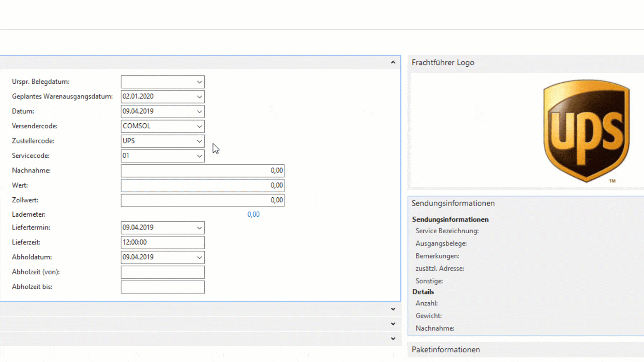Click the Service Bezeichnung label
Image resolution: width=644 pixels, height=362 pixels.
[x=447, y=231]
